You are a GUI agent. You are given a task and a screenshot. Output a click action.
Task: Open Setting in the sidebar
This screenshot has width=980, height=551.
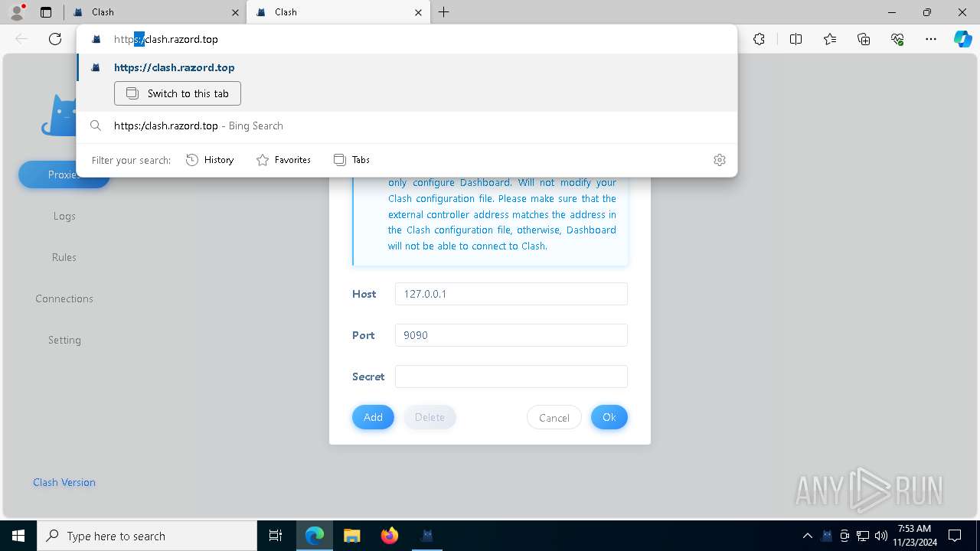[64, 340]
